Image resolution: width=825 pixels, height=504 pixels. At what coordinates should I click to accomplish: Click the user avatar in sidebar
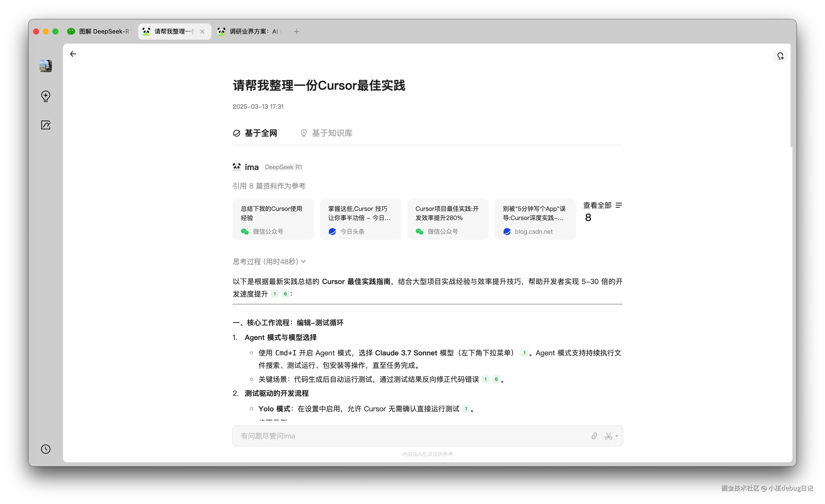coord(46,66)
